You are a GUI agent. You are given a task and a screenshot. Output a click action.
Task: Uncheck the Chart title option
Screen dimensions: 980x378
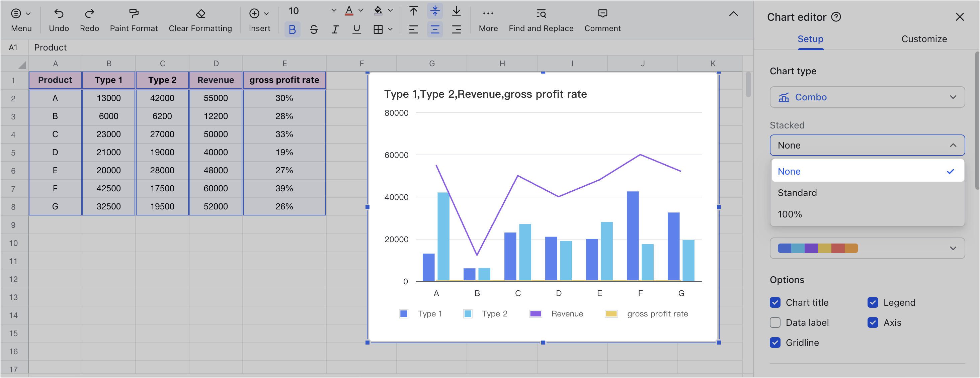tap(775, 302)
